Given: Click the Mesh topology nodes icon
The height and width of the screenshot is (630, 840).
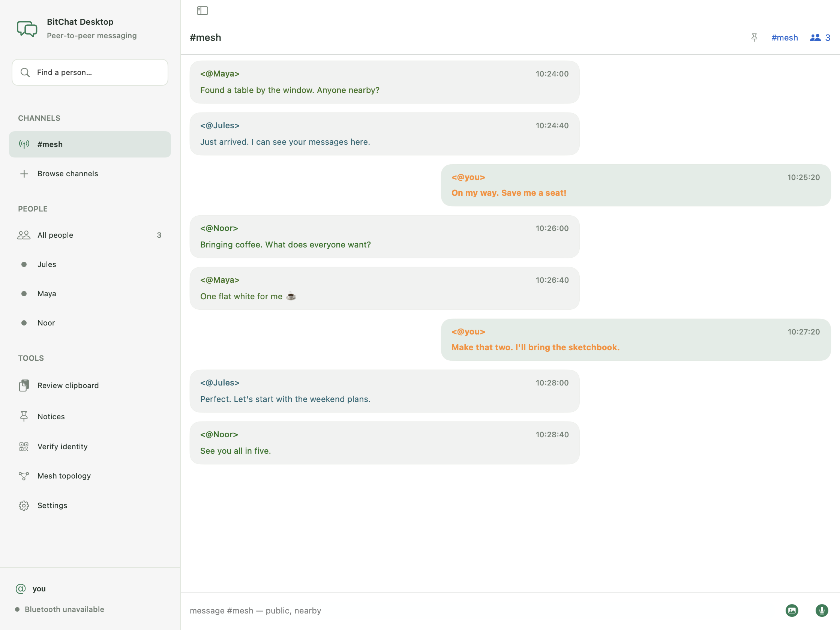Looking at the screenshot, I should 24,476.
